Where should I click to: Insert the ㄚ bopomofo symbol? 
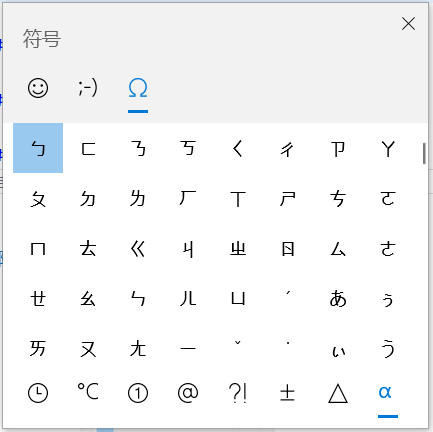tap(388, 148)
